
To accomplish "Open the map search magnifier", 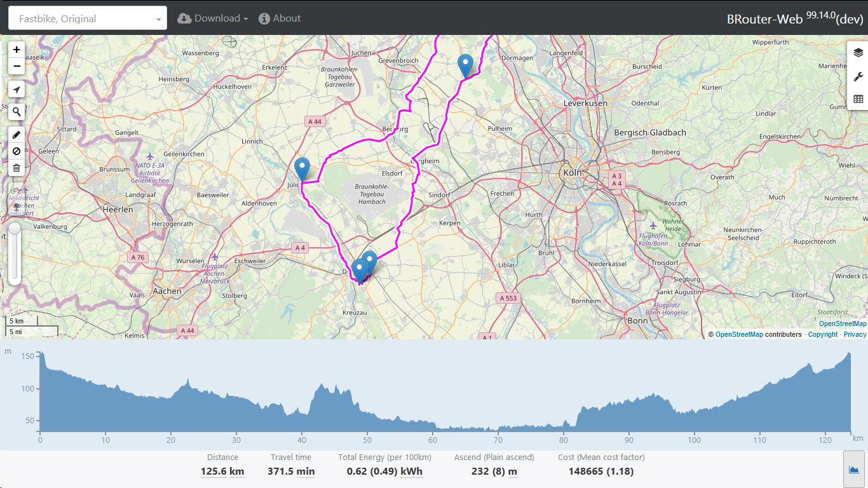I will (x=17, y=112).
